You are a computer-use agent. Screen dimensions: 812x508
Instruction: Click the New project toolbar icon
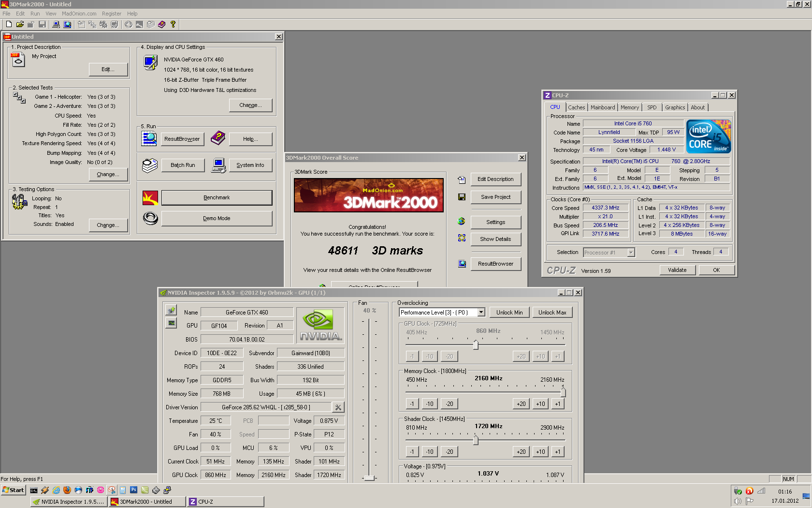point(9,24)
